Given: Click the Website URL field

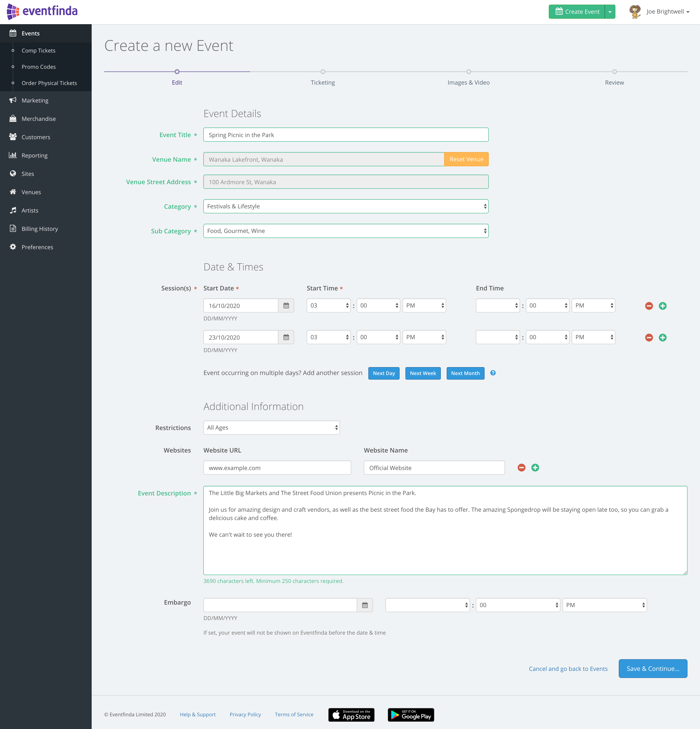Looking at the screenshot, I should [x=277, y=468].
